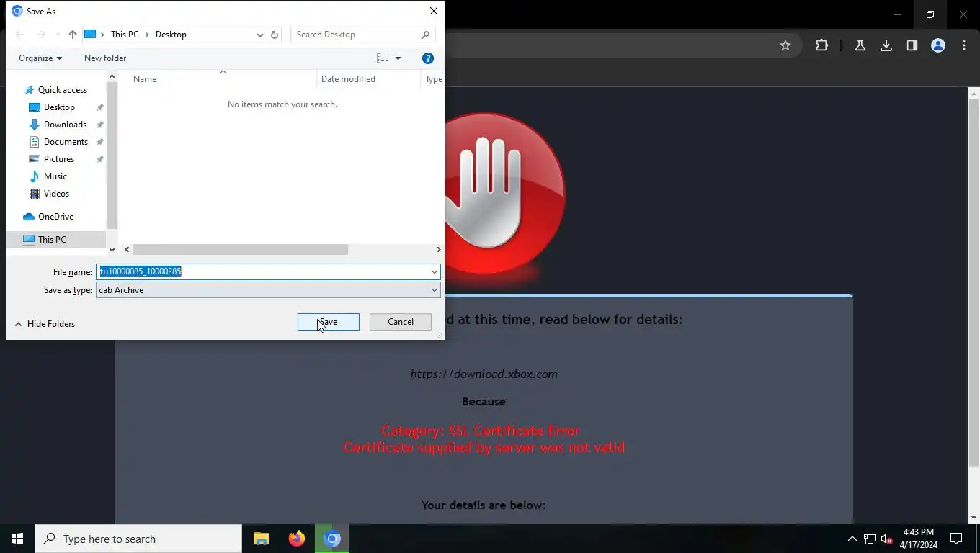
Task: Collapse the folder pane with Hide Folders
Action: click(x=45, y=324)
